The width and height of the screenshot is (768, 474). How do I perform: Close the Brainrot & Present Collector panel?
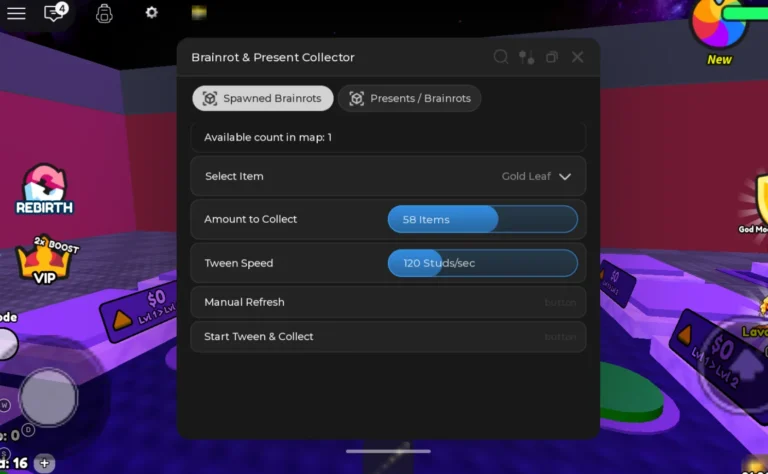click(x=577, y=57)
